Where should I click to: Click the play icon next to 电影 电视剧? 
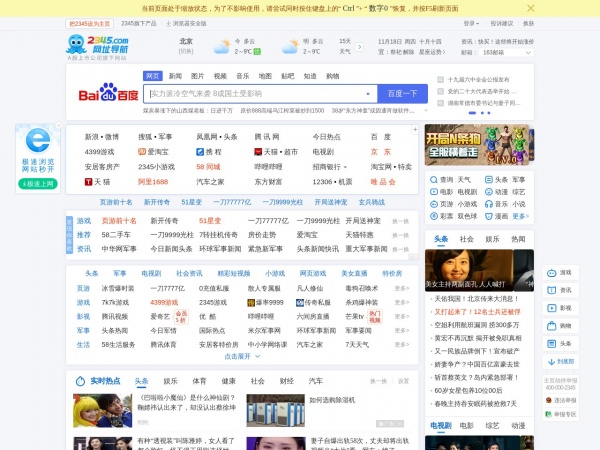pyautogui.click(x=434, y=192)
